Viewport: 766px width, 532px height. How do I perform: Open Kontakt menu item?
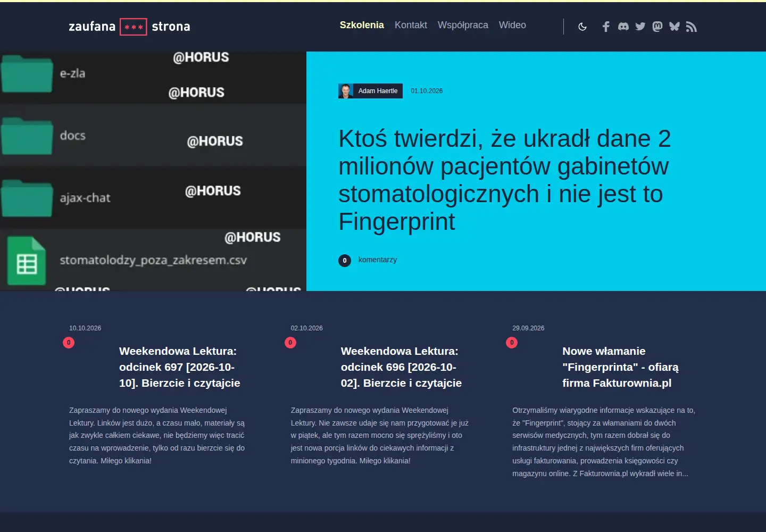(411, 25)
